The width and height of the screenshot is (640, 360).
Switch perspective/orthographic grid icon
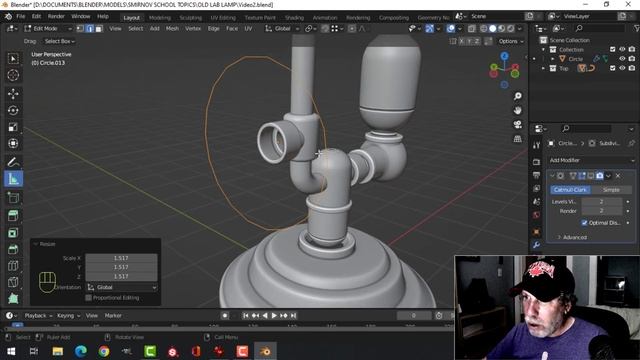(518, 139)
